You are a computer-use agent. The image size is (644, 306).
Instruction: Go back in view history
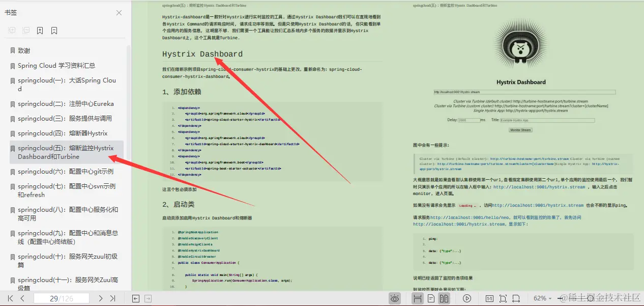135,298
